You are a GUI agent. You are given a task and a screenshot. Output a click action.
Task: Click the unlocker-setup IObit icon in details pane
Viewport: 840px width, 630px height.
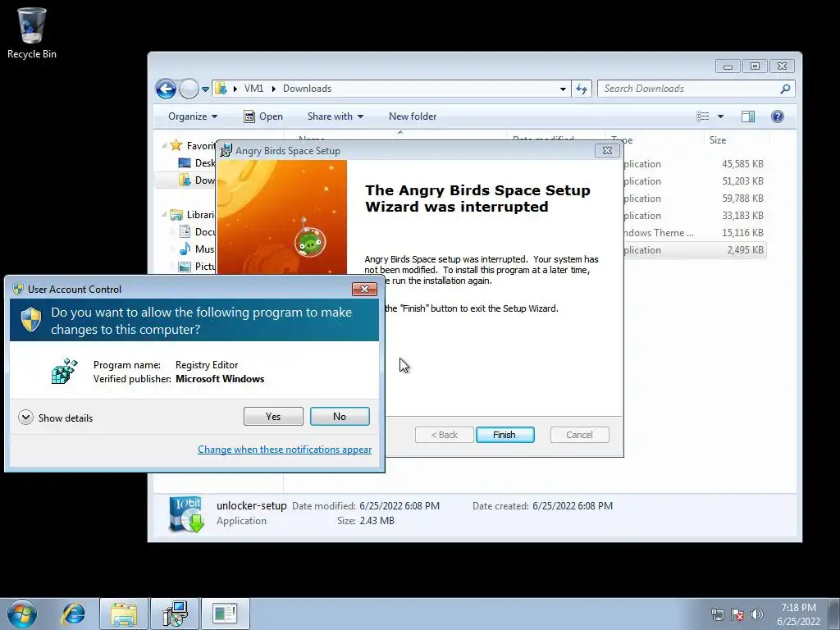tap(186, 514)
